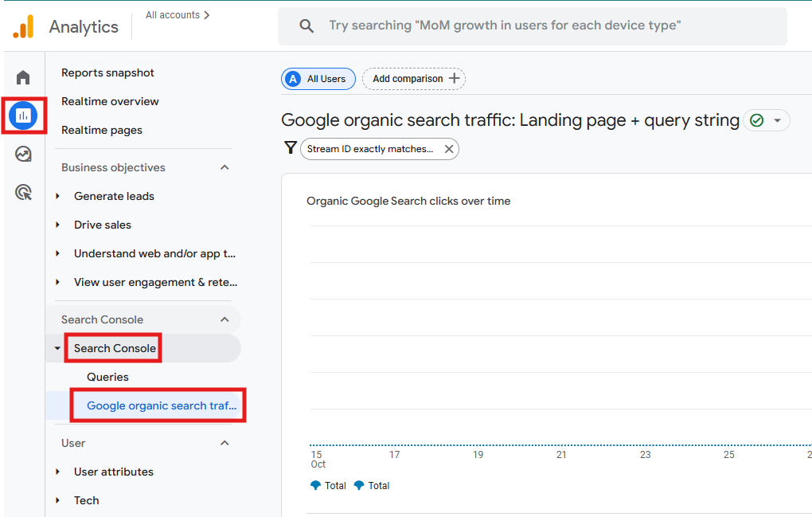Open the Home icon in the left rail
This screenshot has width=812, height=517.
pyautogui.click(x=23, y=78)
